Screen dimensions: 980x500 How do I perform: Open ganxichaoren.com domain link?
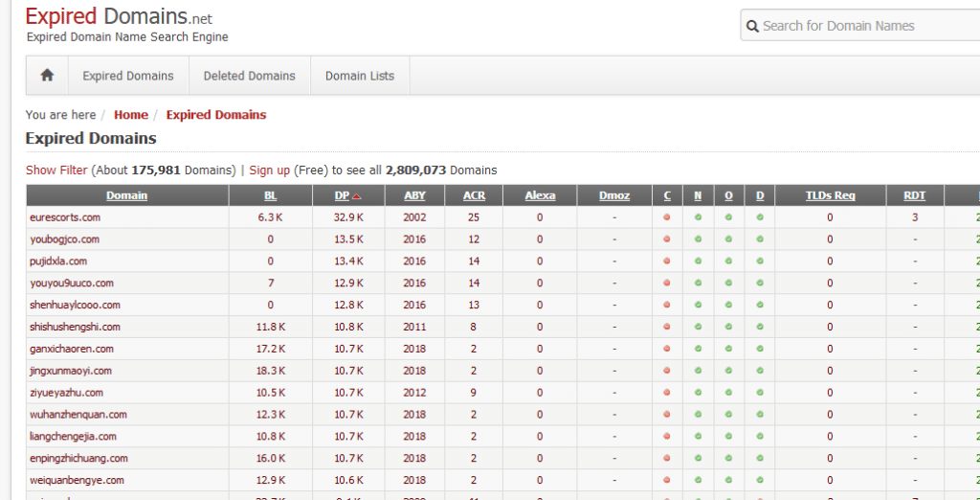[x=72, y=349]
